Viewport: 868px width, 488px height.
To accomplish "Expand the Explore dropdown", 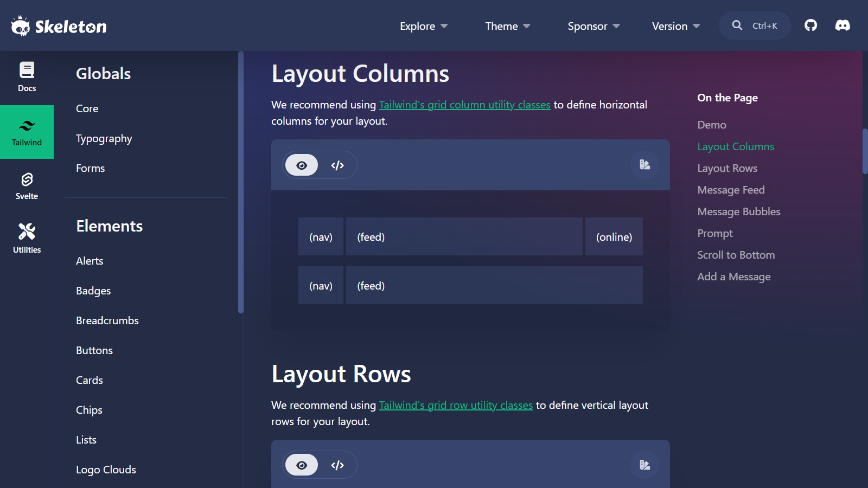I will point(424,26).
